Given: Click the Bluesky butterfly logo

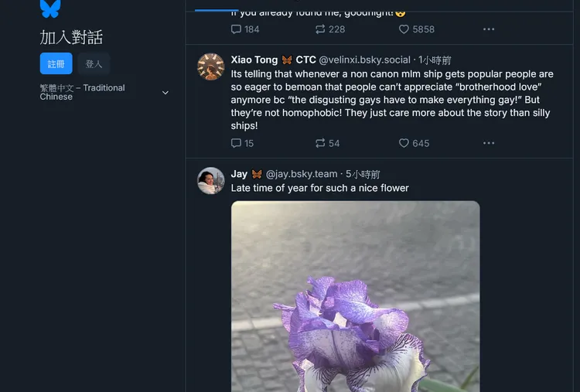Looking at the screenshot, I should coord(50,9).
